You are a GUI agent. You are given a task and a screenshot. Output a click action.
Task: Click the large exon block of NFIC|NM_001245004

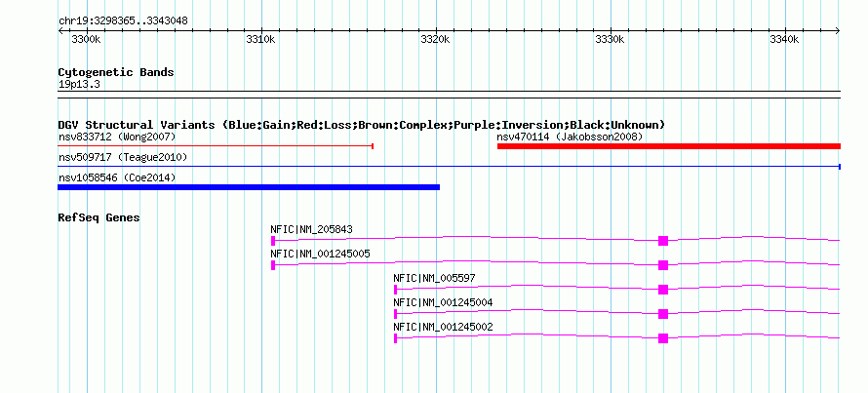(x=663, y=314)
